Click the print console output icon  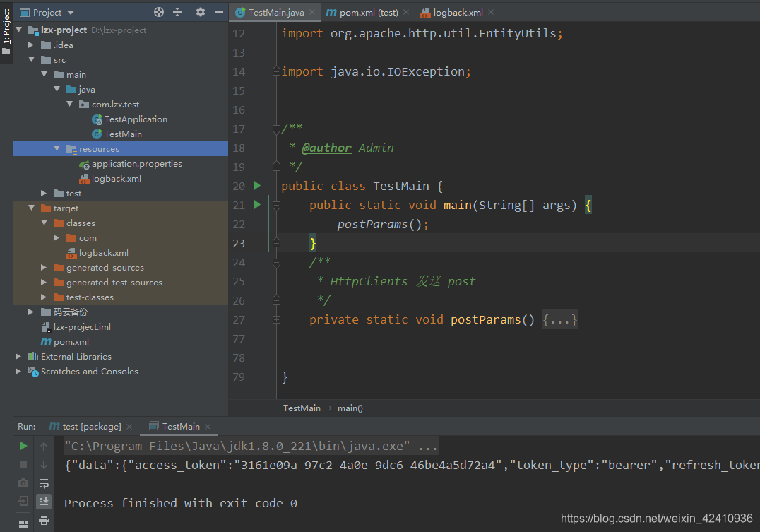pyautogui.click(x=44, y=521)
